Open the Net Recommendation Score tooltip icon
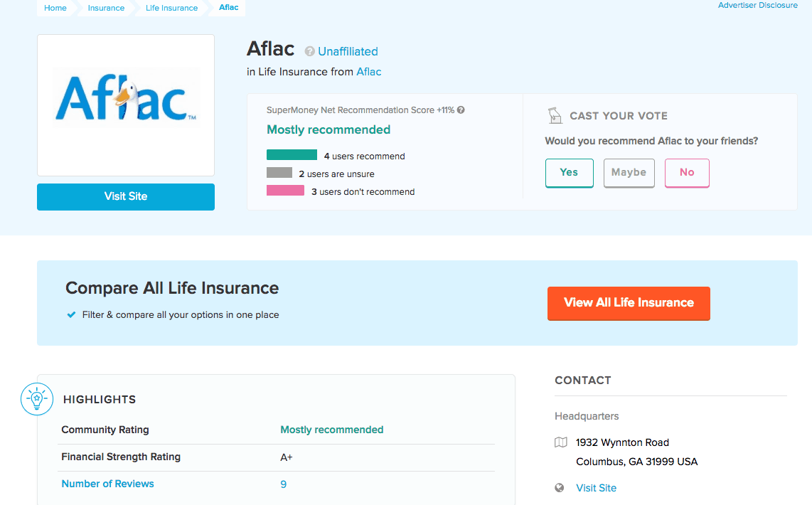Image resolution: width=812 pixels, height=505 pixels. pyautogui.click(x=461, y=110)
